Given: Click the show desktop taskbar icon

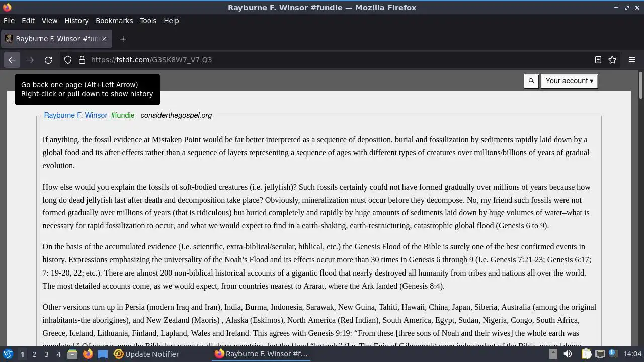Looking at the screenshot, I should (x=103, y=354).
